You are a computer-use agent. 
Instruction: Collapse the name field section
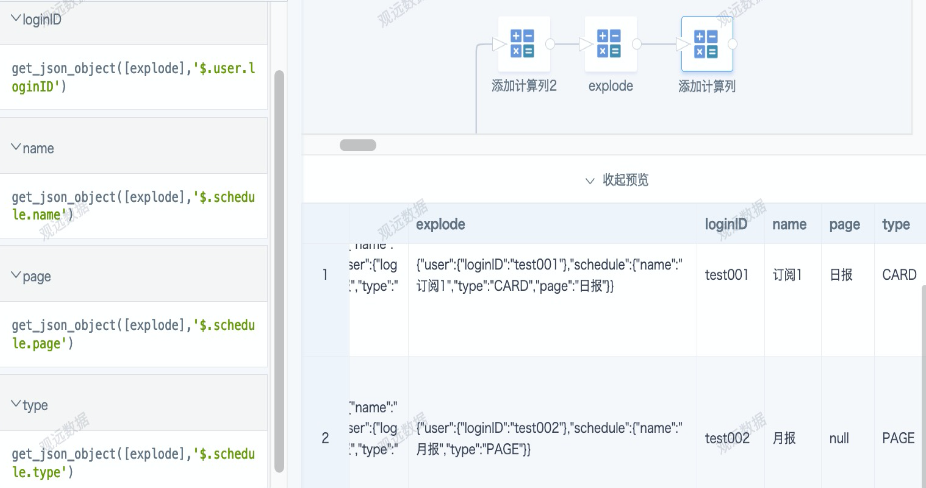(16, 147)
